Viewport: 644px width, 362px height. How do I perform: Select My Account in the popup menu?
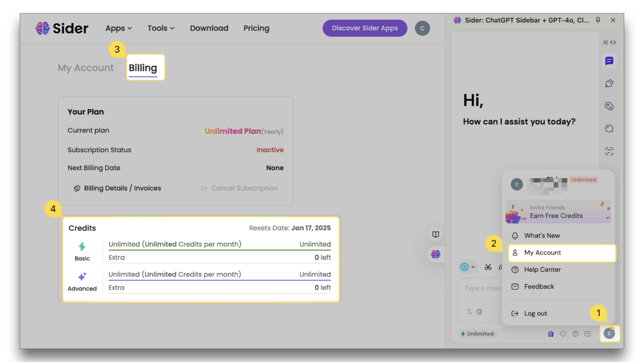pyautogui.click(x=562, y=253)
